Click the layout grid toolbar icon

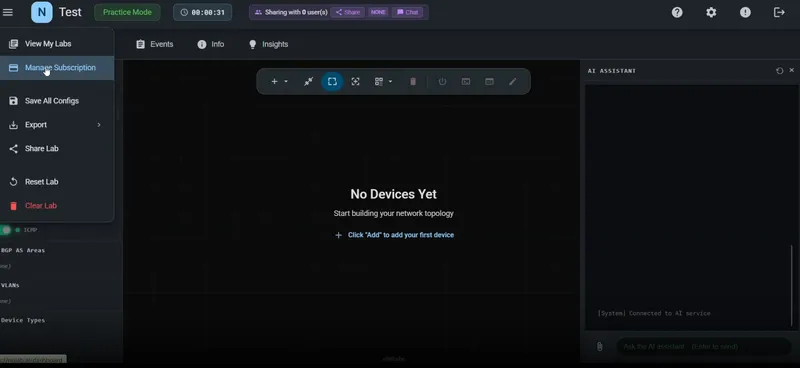[x=379, y=82]
